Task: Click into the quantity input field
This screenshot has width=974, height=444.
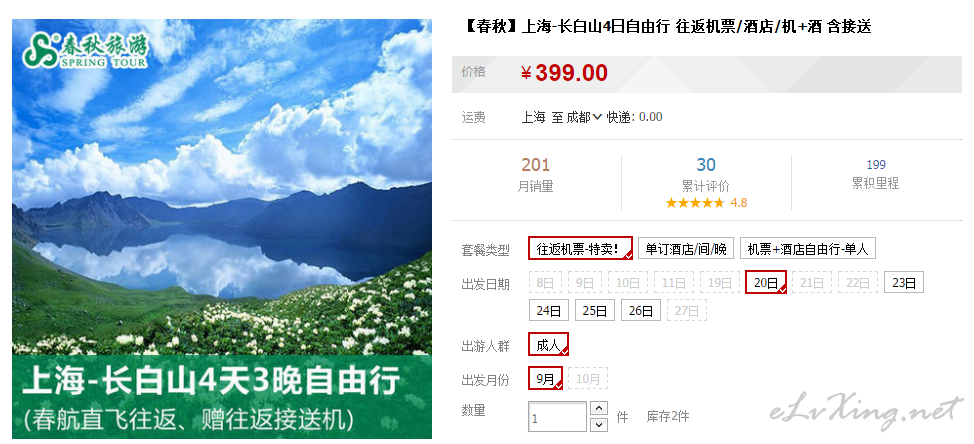Action: [x=557, y=417]
